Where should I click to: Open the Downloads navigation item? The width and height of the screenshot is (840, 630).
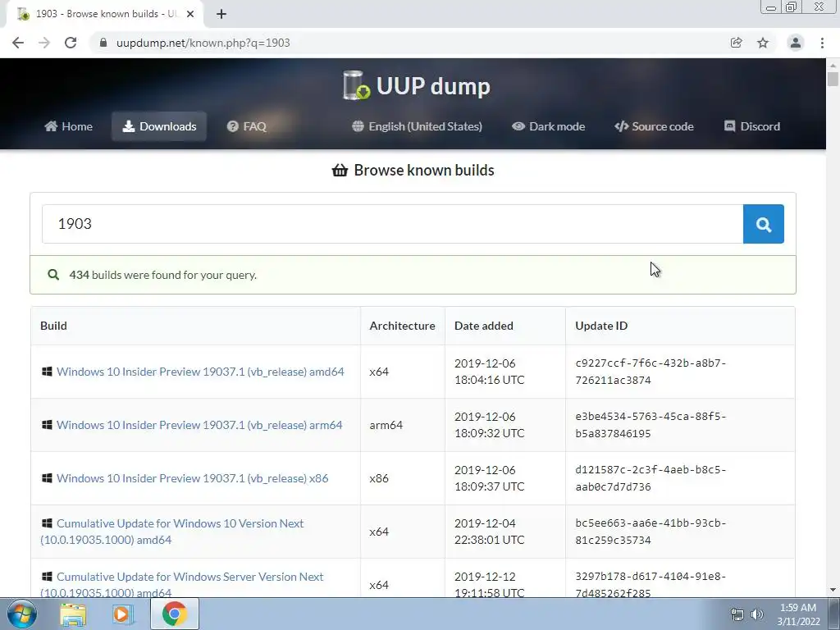click(x=159, y=126)
